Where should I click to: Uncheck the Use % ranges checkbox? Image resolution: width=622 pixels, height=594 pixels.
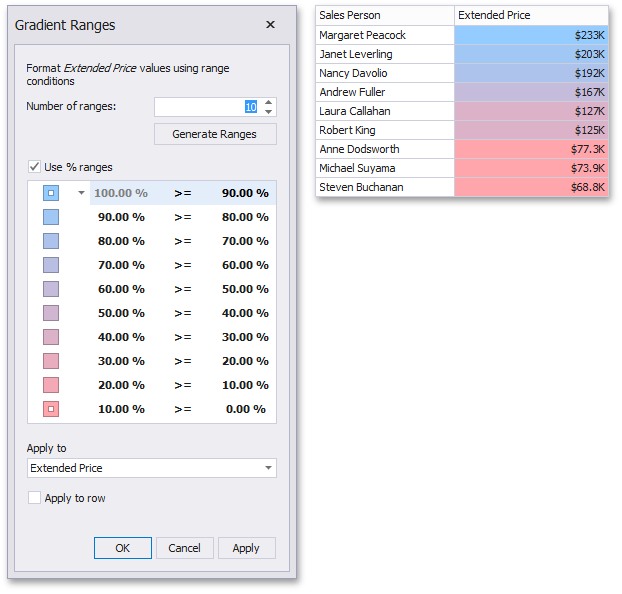[x=35, y=167]
